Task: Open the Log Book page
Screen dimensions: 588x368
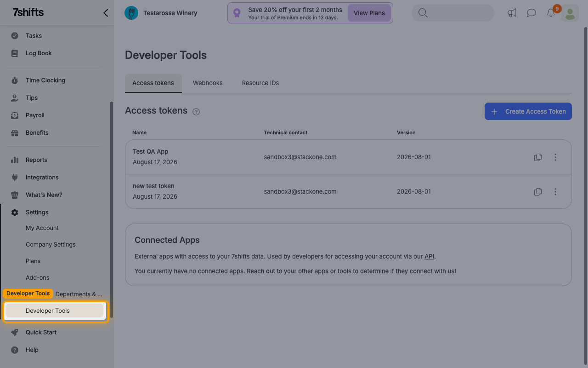Action: pyautogui.click(x=39, y=53)
